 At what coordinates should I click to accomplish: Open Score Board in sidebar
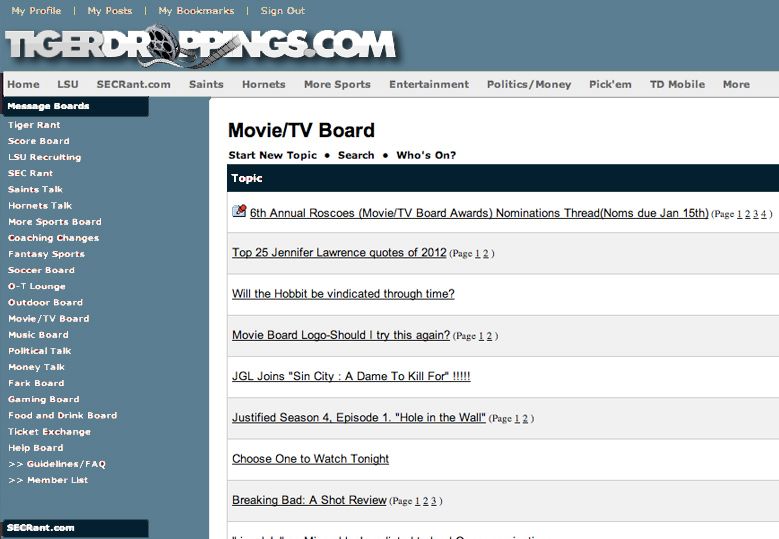coord(39,141)
